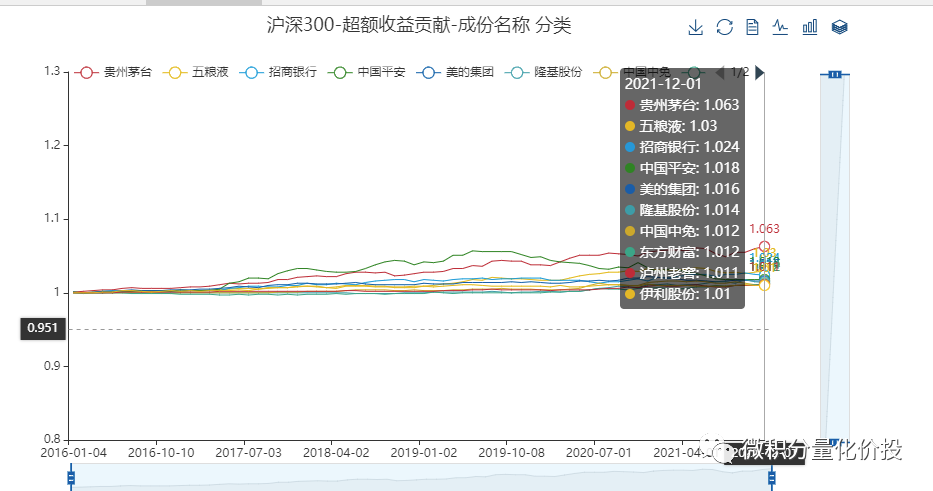
Task: Switch chart to line type icon
Action: point(781,28)
